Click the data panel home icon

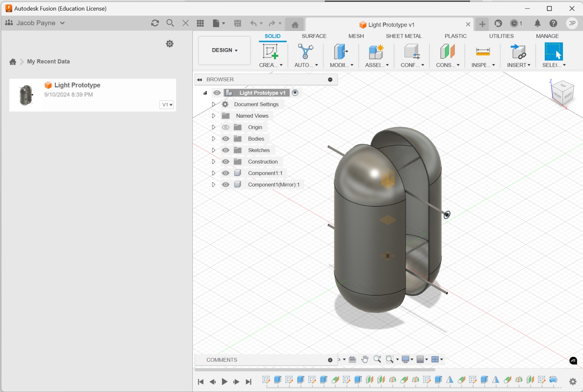pyautogui.click(x=13, y=62)
